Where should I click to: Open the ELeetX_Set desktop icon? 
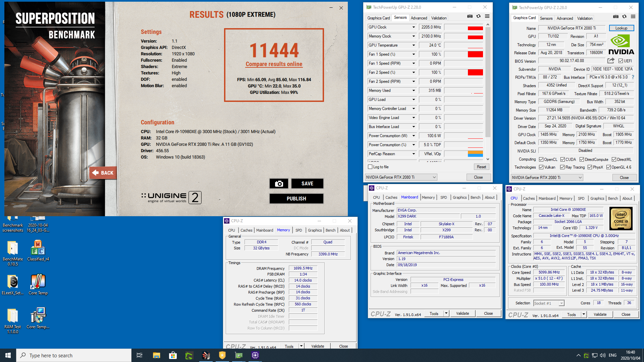point(13,285)
